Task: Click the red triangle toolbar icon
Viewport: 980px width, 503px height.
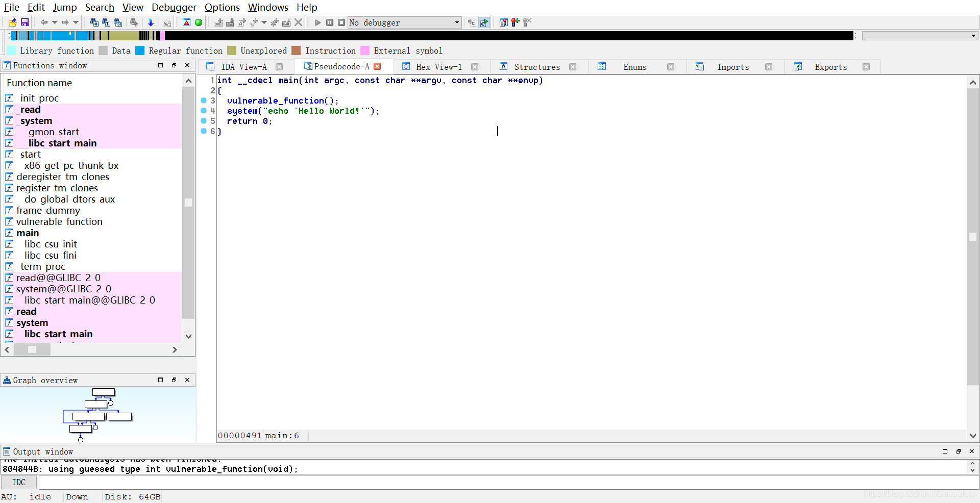Action: coord(187,22)
